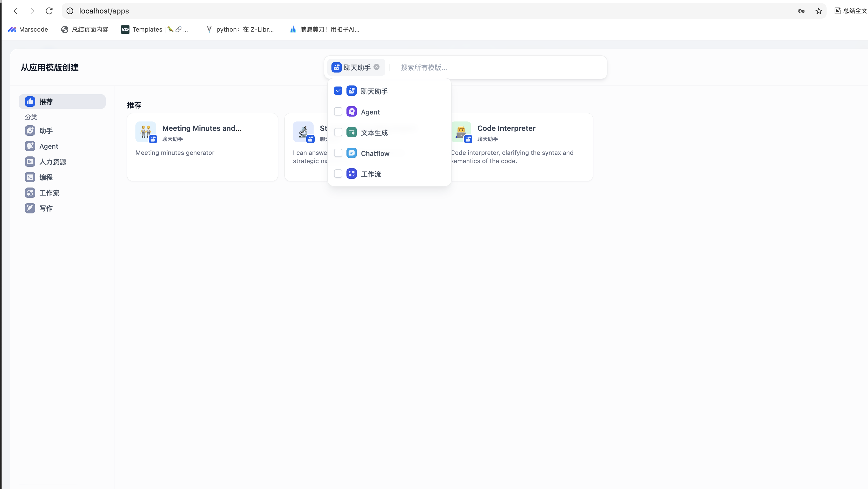868x489 pixels.
Task: Select the 人力资源 category icon
Action: pyautogui.click(x=30, y=161)
